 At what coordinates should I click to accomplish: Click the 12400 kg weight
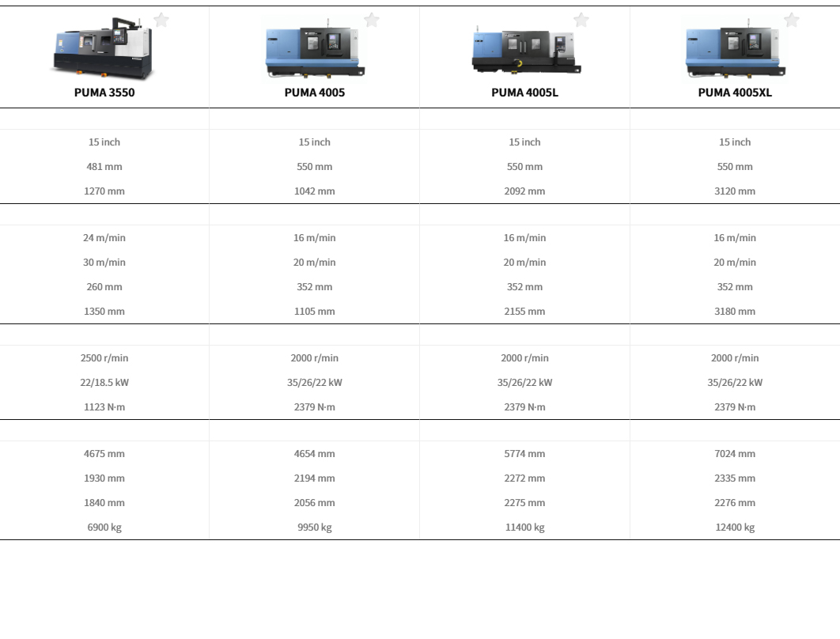pyautogui.click(x=735, y=527)
